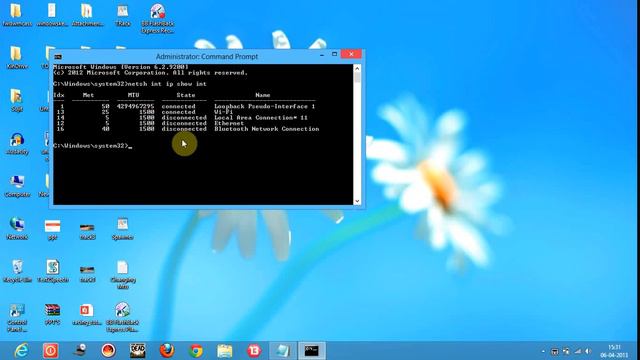Click the 'Name' column header
This screenshot has height=360, width=640.
[x=263, y=95]
